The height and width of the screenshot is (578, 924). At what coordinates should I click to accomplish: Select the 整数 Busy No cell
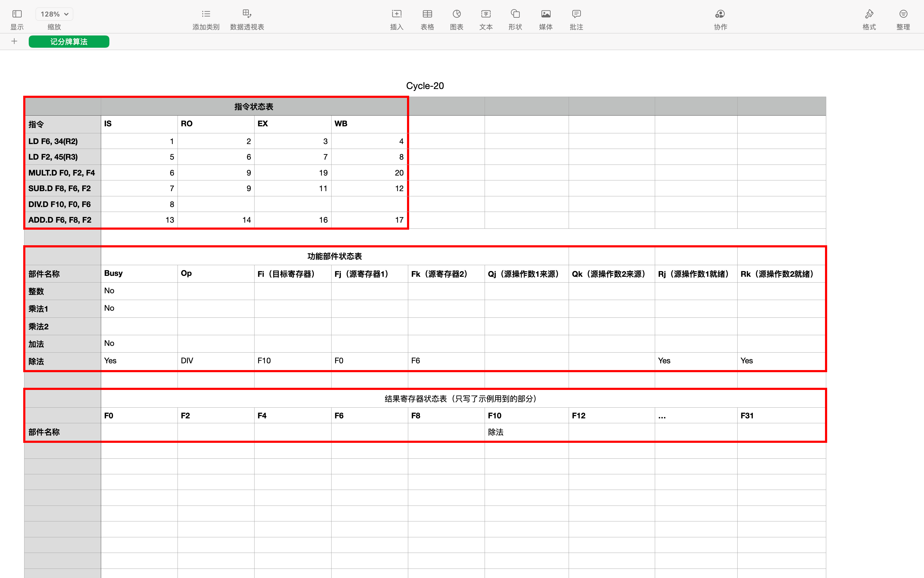139,291
